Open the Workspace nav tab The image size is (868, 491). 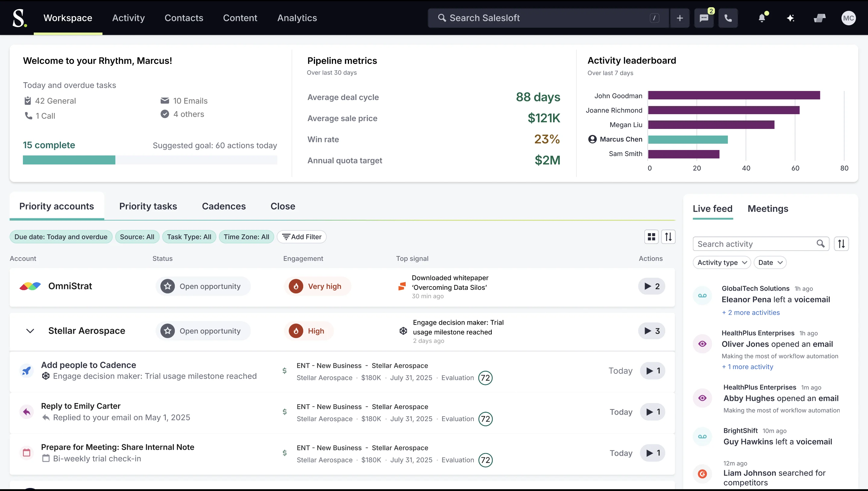click(x=68, y=18)
